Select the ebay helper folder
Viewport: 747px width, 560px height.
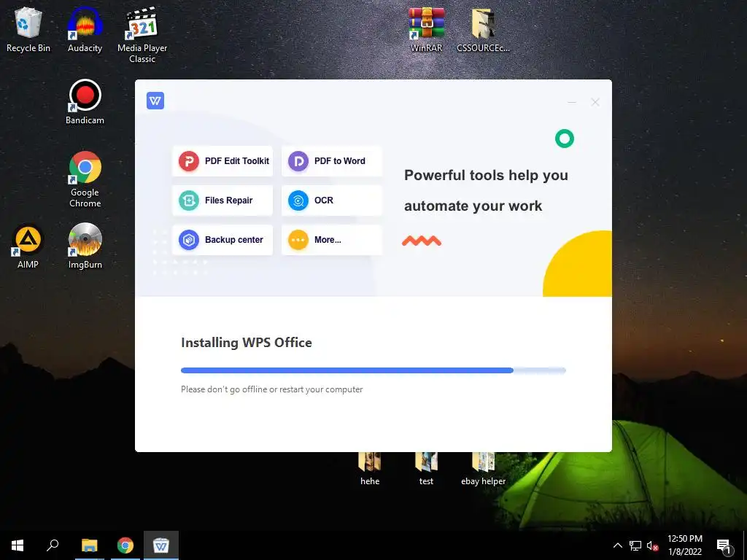[483, 470]
